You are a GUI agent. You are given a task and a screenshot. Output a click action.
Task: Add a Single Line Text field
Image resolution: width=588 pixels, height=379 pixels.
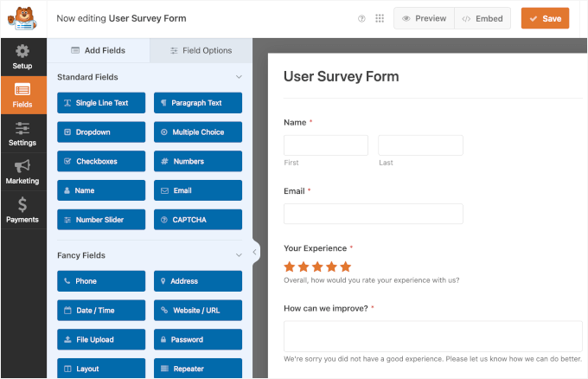pos(101,103)
